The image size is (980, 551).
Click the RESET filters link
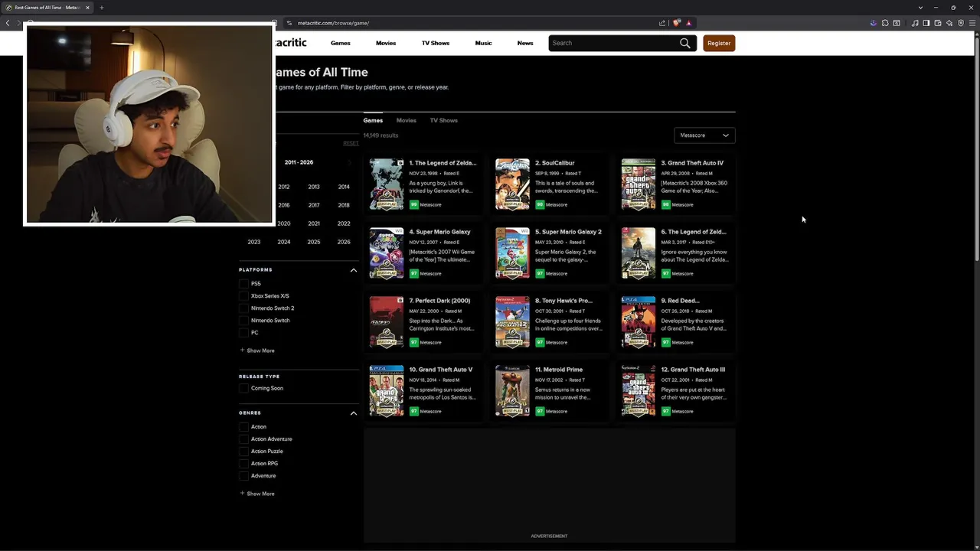[351, 143]
